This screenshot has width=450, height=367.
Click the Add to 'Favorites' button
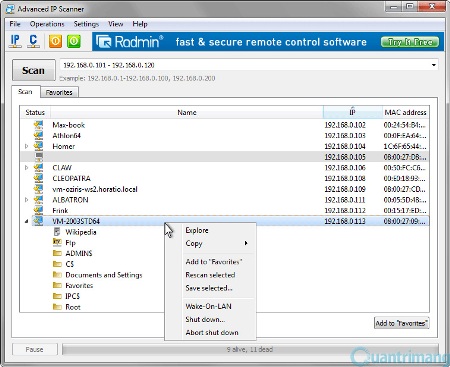402,323
